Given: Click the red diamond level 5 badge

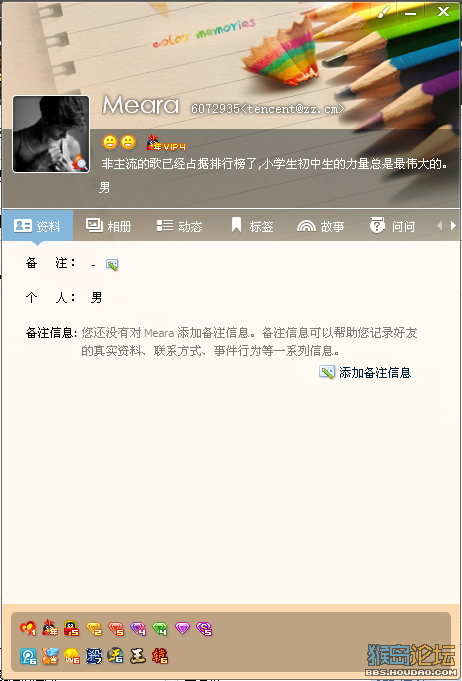Looking at the screenshot, I should (116, 628).
